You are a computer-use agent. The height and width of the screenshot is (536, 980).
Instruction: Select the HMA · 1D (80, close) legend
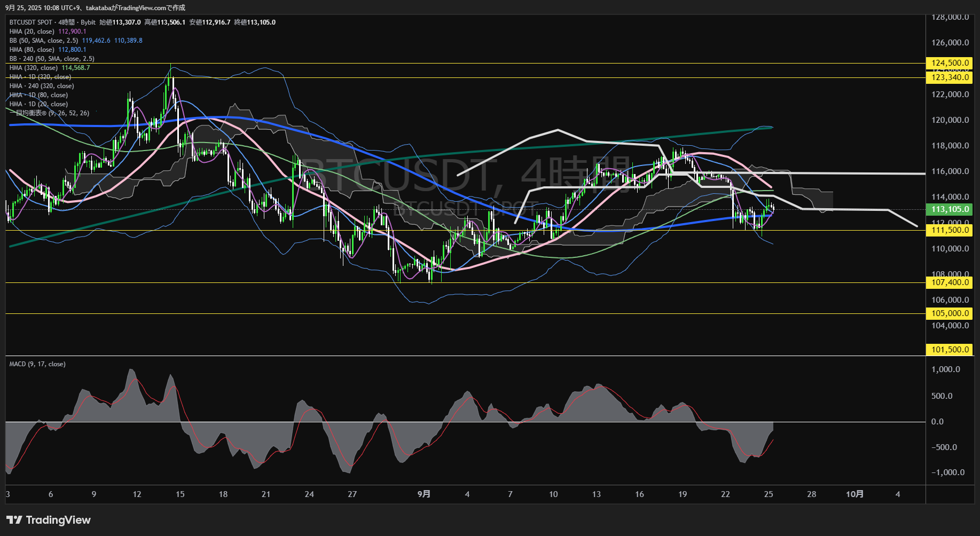click(38, 95)
